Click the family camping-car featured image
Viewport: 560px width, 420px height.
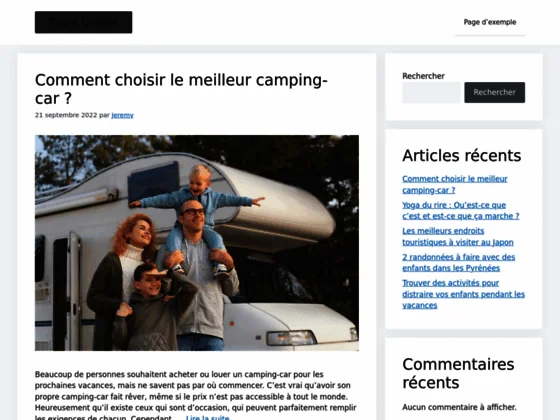click(197, 243)
